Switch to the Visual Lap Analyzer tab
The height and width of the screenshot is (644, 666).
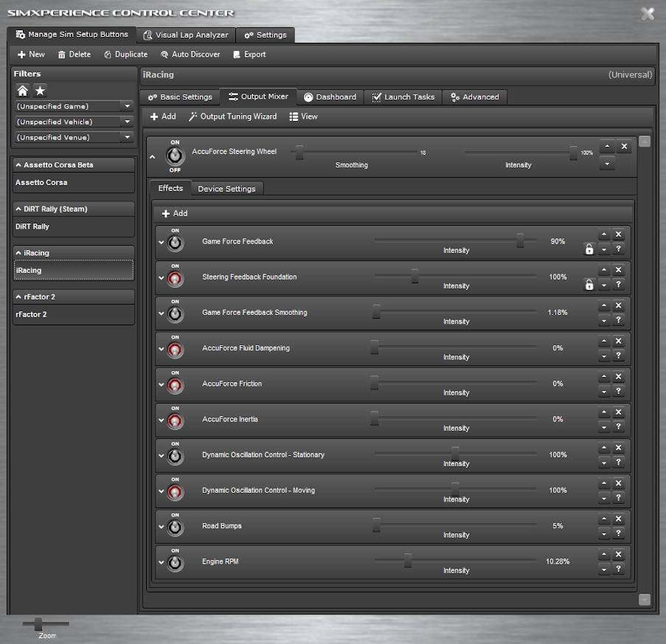185,35
